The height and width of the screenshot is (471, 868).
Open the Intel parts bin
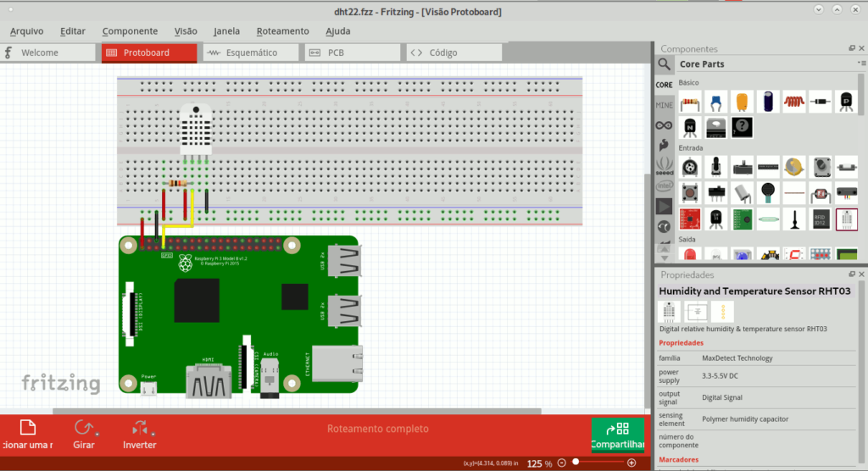click(x=664, y=186)
